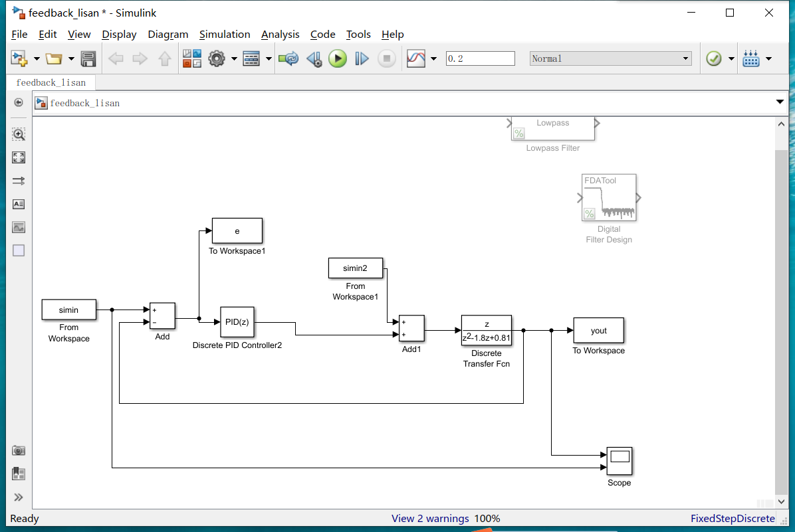Open the Simulation Data Inspector icon
Image resolution: width=795 pixels, height=532 pixels.
pyautogui.click(x=416, y=58)
